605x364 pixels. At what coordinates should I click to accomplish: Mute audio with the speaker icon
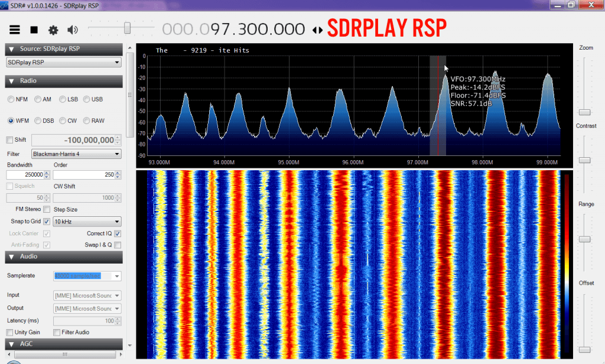tap(73, 30)
